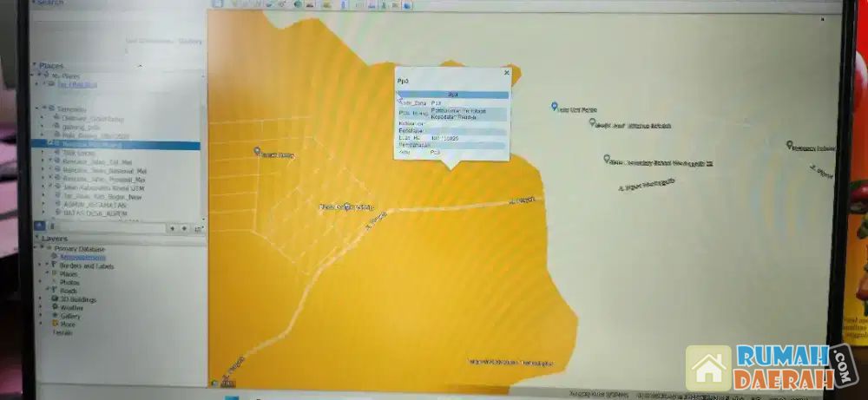Open the highlighted link under My Places
The image size is (868, 400).
[x=78, y=84]
